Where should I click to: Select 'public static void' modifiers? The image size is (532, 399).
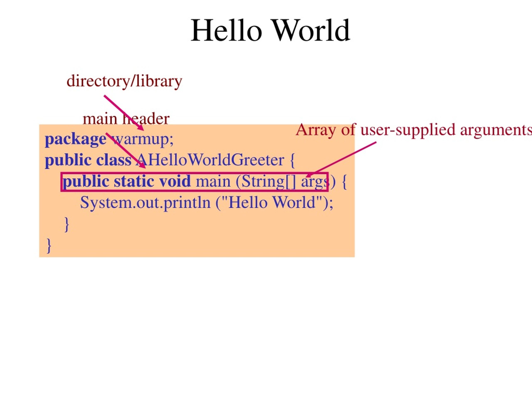pos(127,182)
